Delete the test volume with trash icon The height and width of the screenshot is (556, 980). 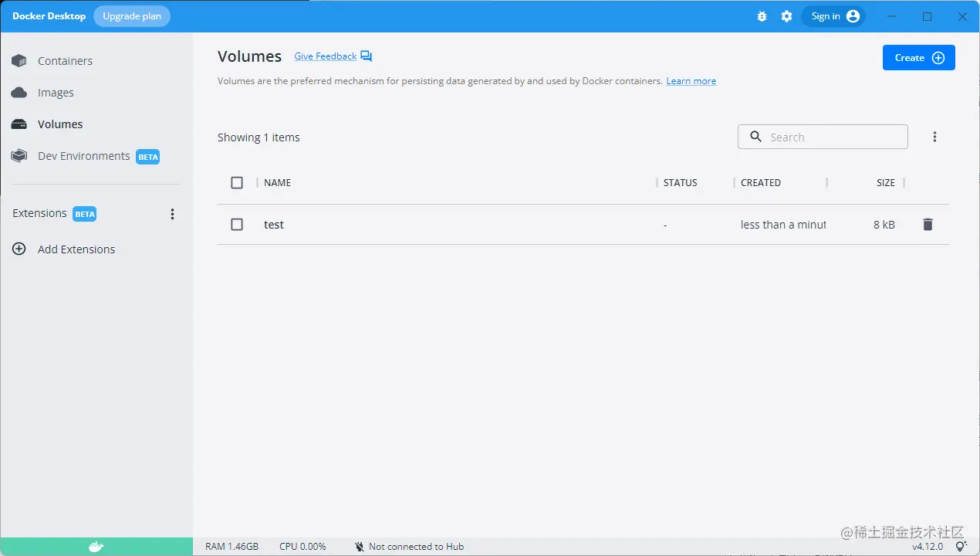point(928,225)
